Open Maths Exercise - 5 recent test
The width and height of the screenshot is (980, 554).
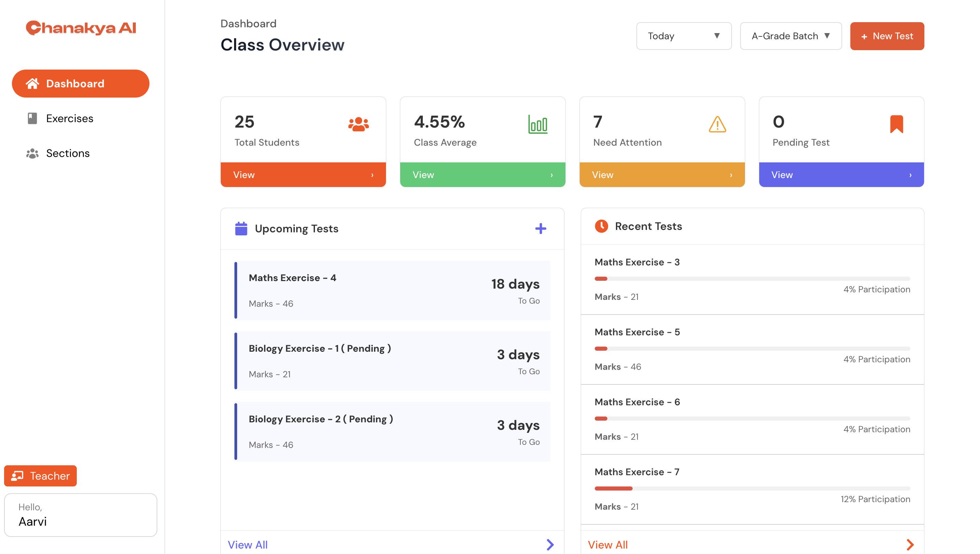point(752,350)
